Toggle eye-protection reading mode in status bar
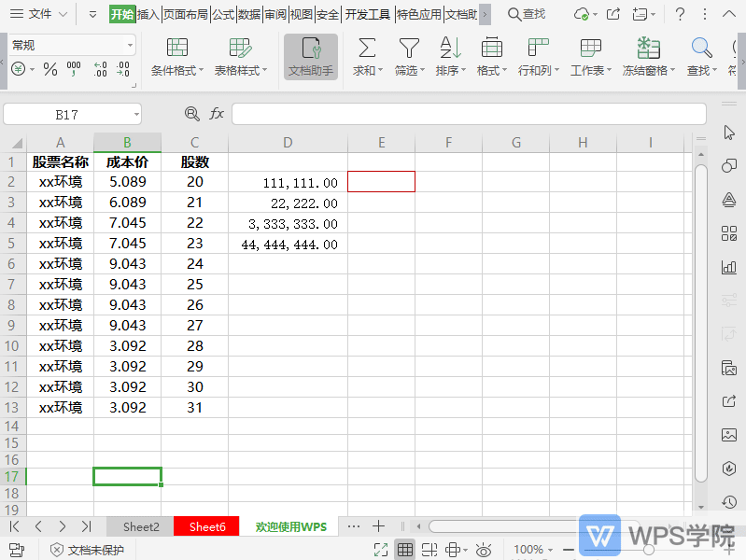The width and height of the screenshot is (746, 560). pyautogui.click(x=483, y=550)
